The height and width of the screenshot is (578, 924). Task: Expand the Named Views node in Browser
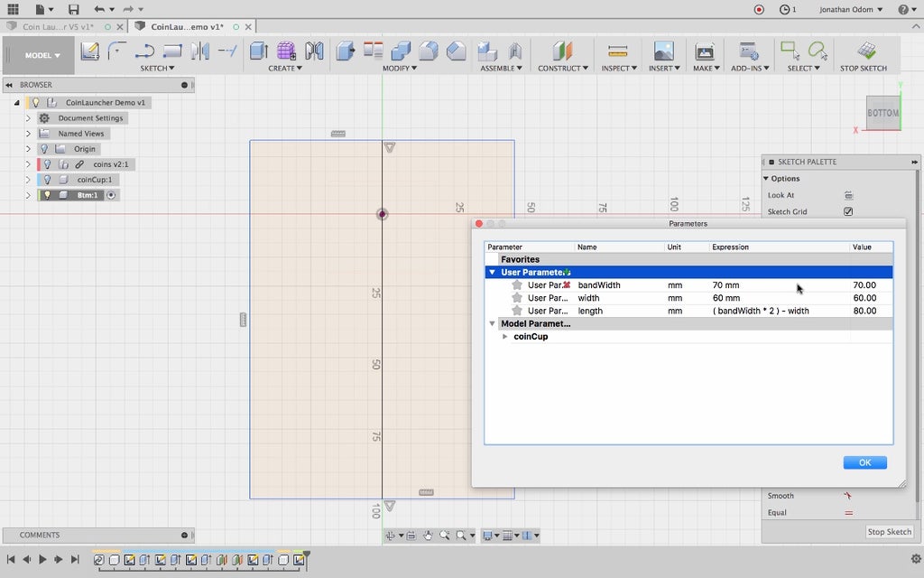28,134
